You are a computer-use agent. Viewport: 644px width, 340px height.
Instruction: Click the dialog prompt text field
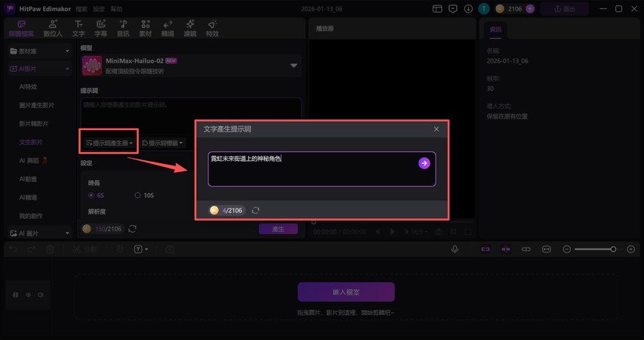point(322,169)
